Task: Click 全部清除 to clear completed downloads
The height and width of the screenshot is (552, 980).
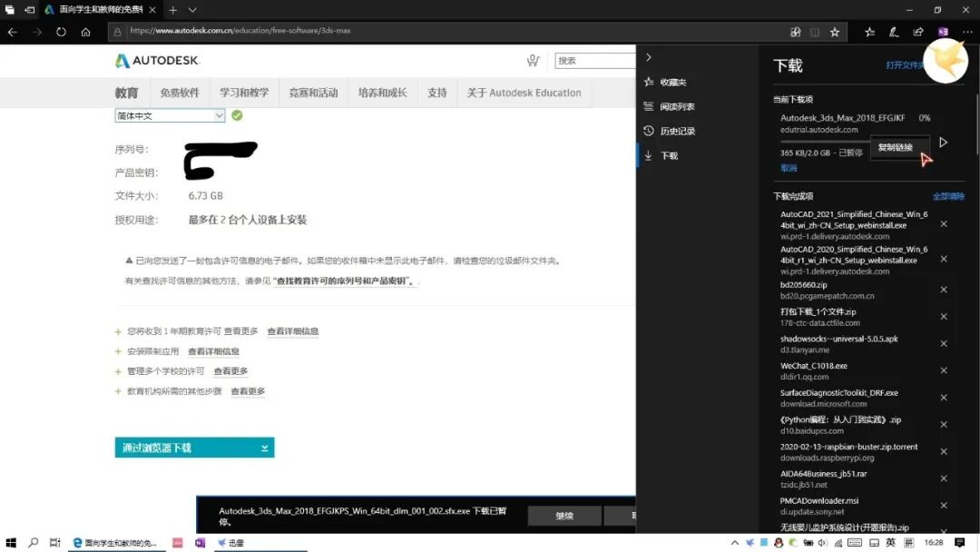Action: point(948,196)
